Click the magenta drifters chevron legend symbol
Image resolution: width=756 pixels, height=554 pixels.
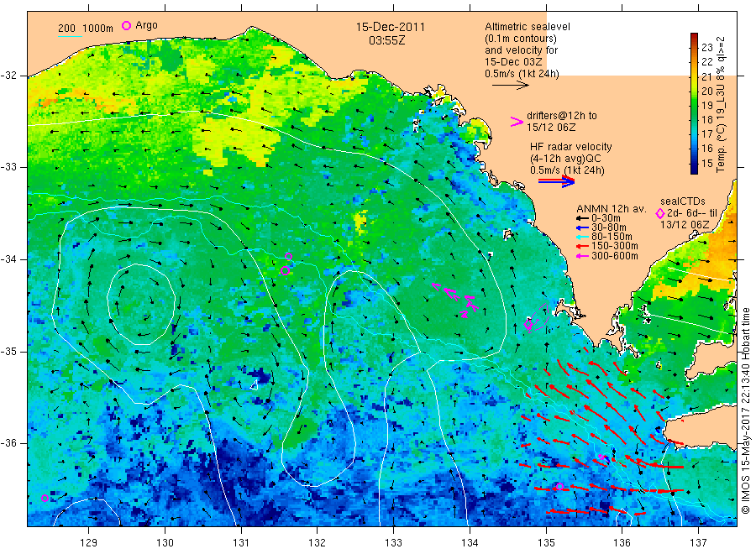click(x=517, y=122)
